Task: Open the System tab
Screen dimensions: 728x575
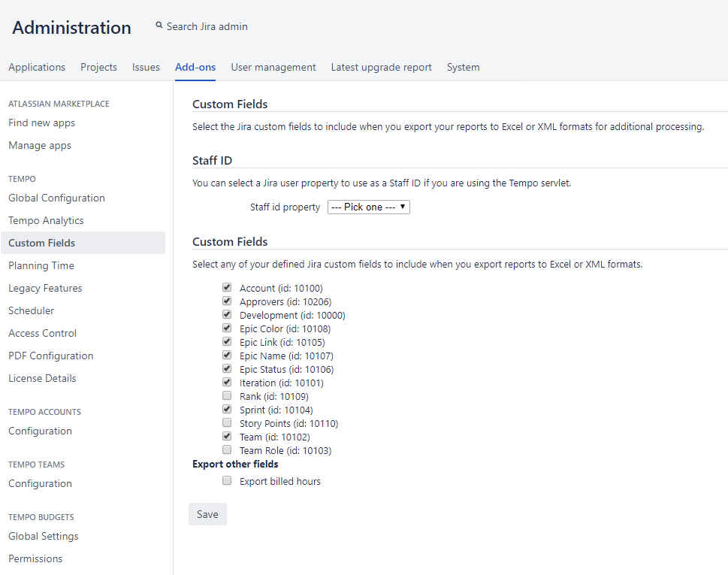Action: pyautogui.click(x=463, y=67)
